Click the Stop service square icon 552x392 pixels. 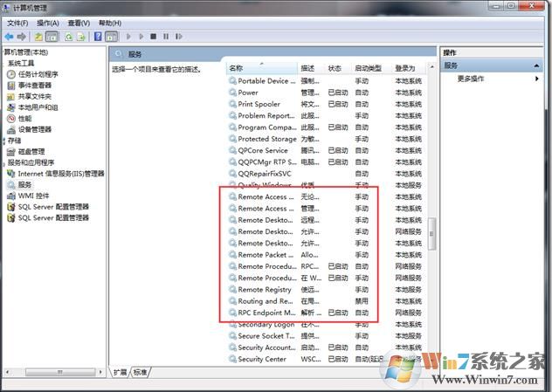coord(153,37)
